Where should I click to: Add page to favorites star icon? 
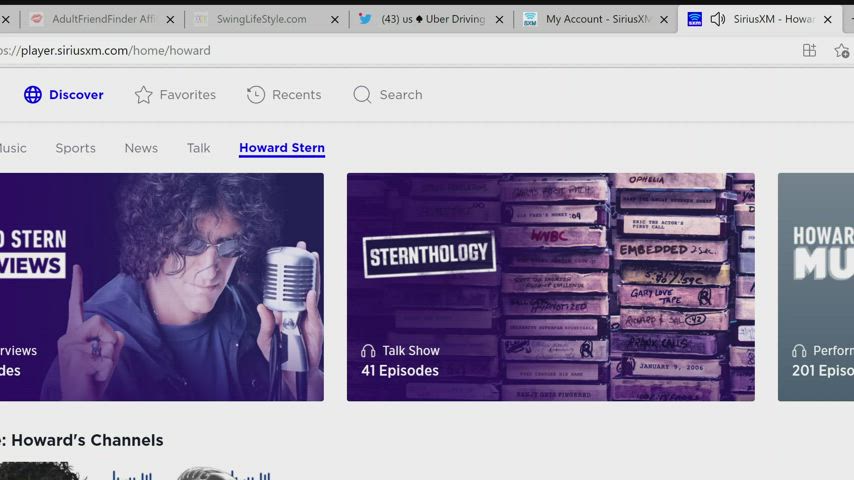841,51
